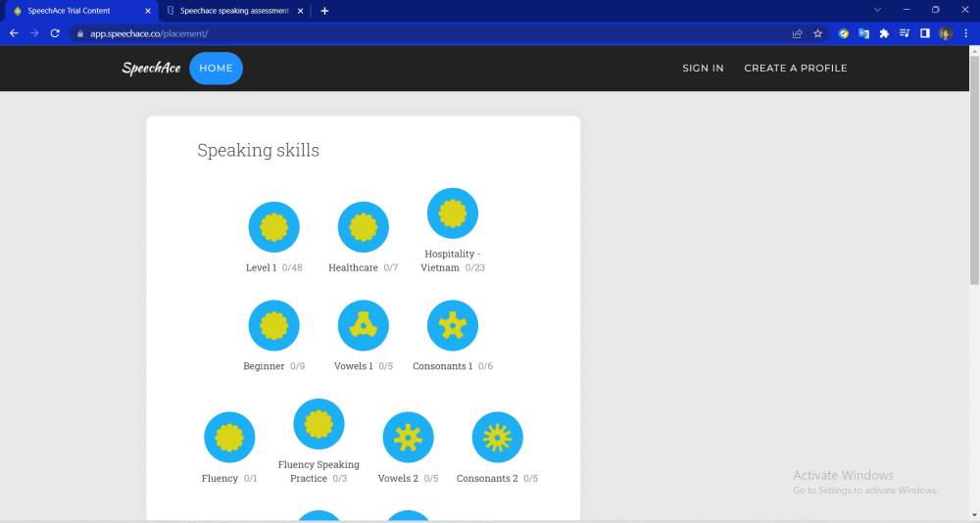The image size is (980, 523).
Task: Open the Fluency skill icon
Action: [x=229, y=438]
